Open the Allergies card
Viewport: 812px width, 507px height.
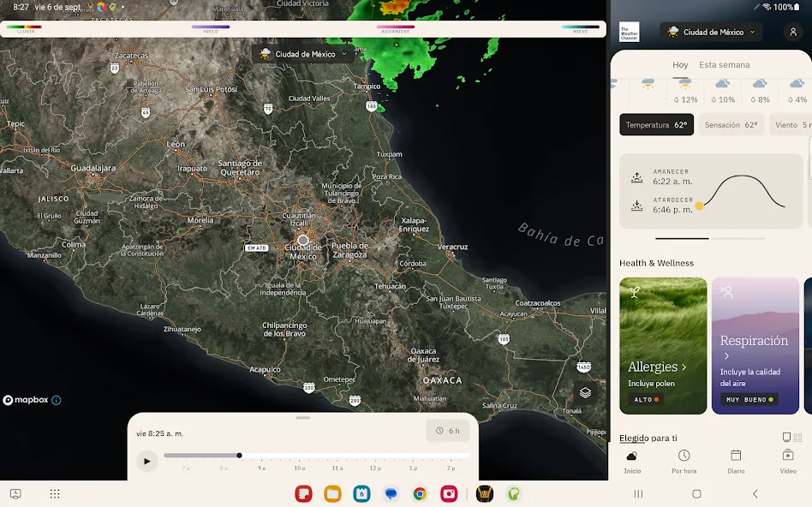pos(663,345)
